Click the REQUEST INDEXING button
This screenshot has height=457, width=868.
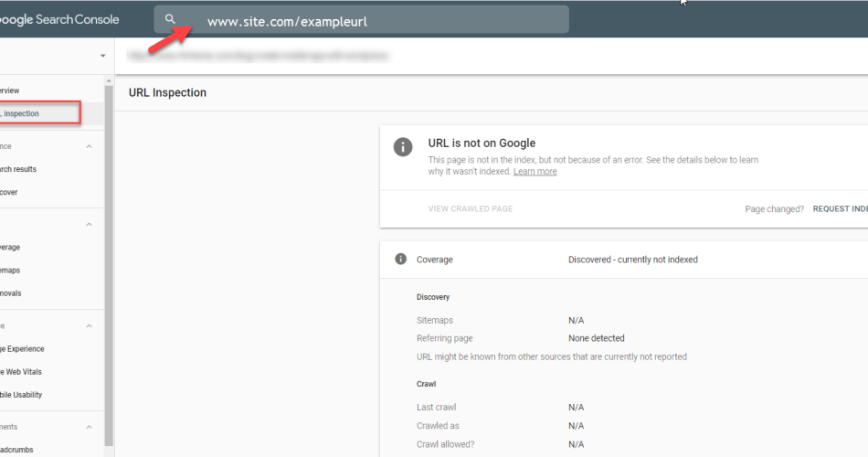[x=841, y=208]
